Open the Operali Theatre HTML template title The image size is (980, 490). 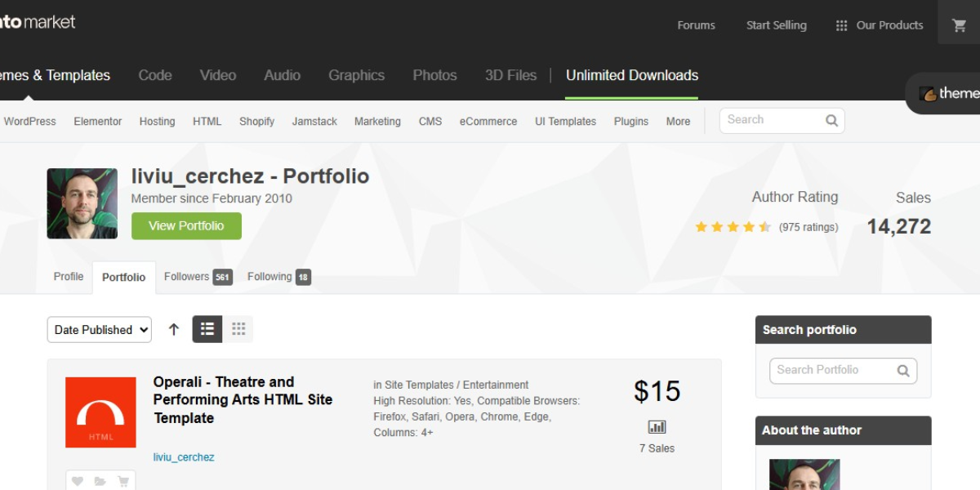(243, 400)
